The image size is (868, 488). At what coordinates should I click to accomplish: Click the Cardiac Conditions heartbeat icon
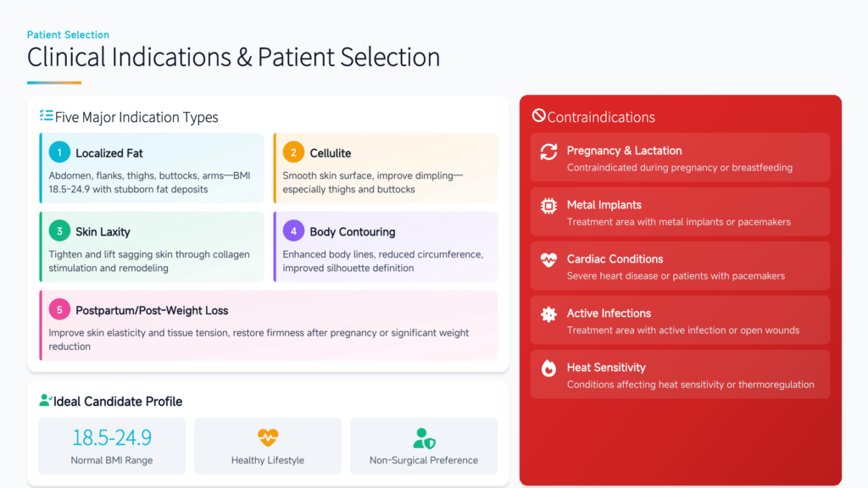pos(548,260)
